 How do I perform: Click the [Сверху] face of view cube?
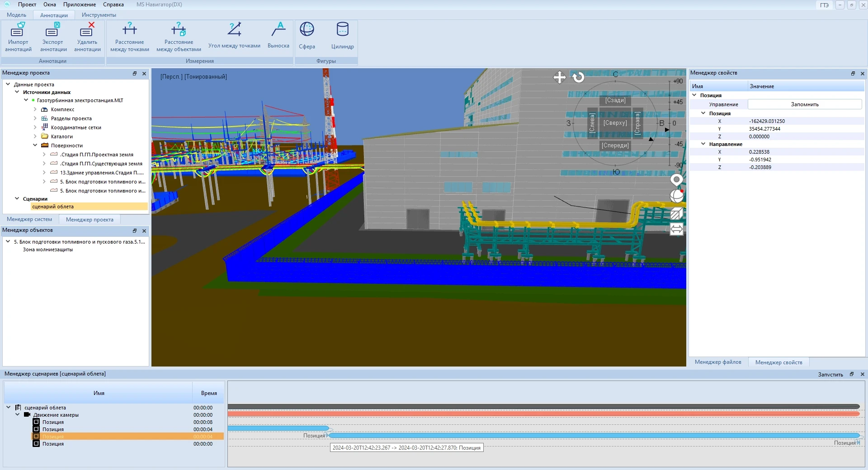click(x=615, y=123)
